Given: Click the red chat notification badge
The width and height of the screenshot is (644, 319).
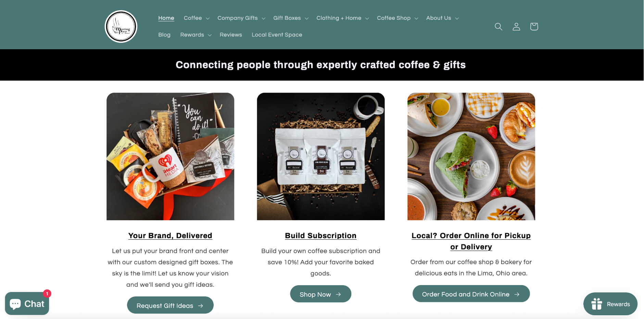Looking at the screenshot, I should 47,294.
